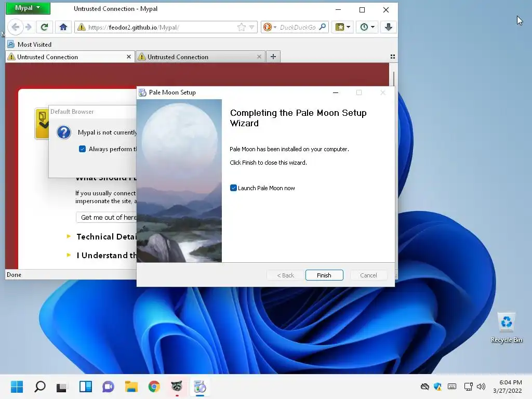Click the 'Done' status bar text in Mypal
Image resolution: width=532 pixels, height=399 pixels.
click(x=14, y=275)
